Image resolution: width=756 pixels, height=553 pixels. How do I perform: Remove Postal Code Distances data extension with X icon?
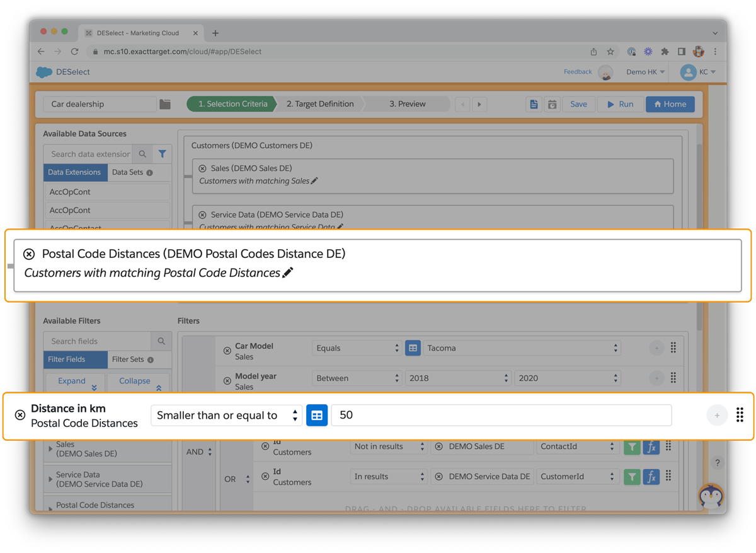coord(29,254)
